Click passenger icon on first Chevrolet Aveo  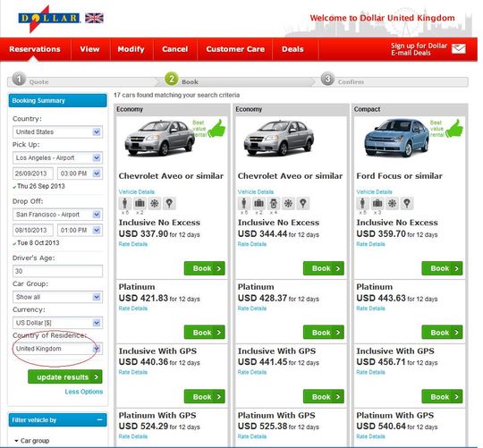coord(124,204)
